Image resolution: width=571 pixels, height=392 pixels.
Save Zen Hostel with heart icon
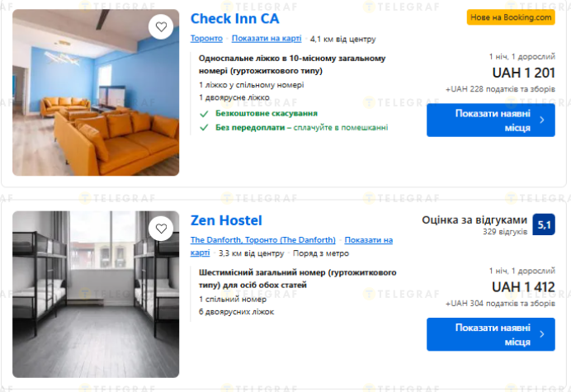pos(162,228)
